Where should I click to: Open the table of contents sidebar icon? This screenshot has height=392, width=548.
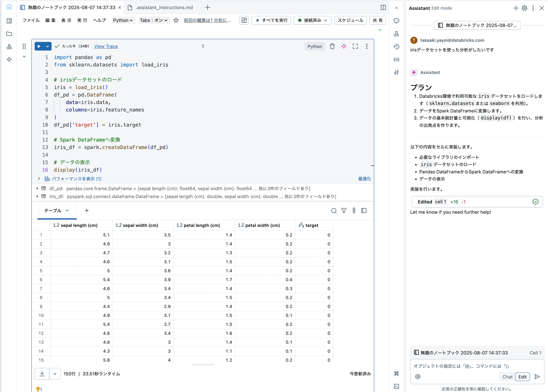[x=9, y=21]
